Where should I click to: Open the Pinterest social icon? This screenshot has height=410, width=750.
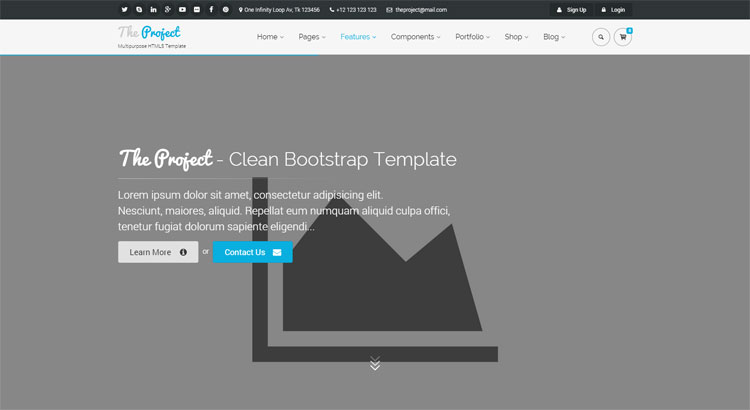pyautogui.click(x=226, y=9)
